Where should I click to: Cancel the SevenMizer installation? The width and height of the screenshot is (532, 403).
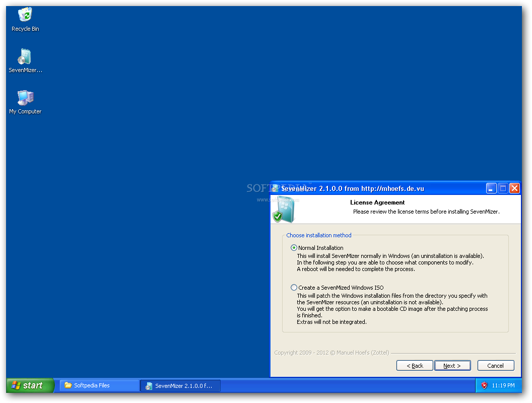coord(496,366)
